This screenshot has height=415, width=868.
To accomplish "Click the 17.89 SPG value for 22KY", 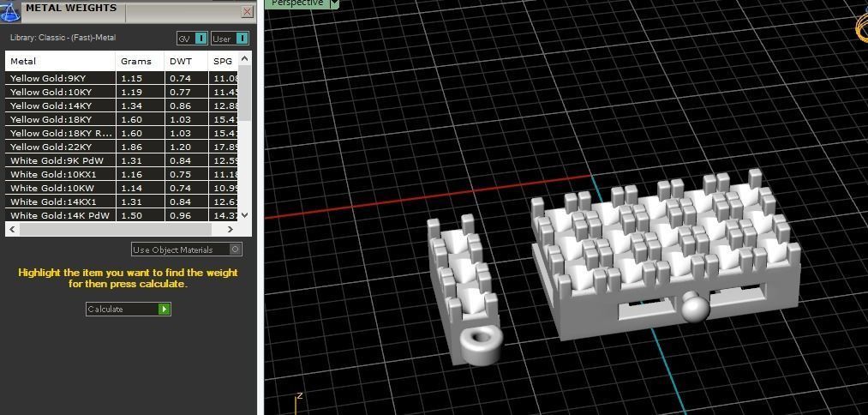I will click(x=226, y=147).
